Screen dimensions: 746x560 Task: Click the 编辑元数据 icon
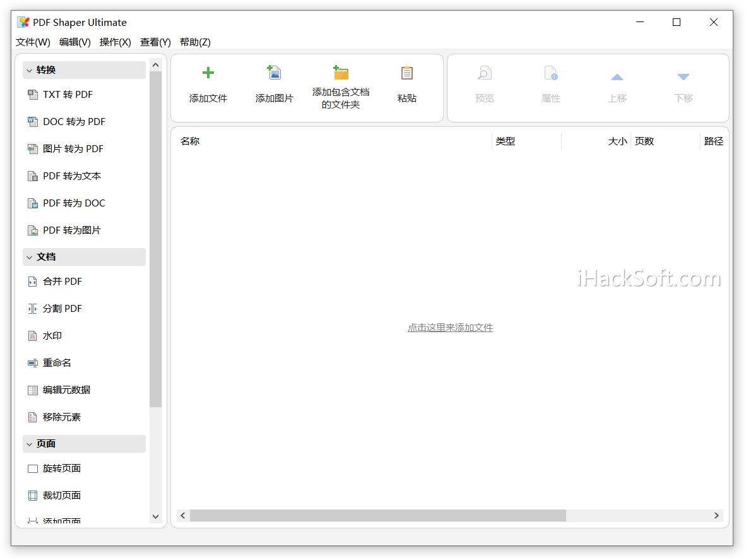(33, 390)
